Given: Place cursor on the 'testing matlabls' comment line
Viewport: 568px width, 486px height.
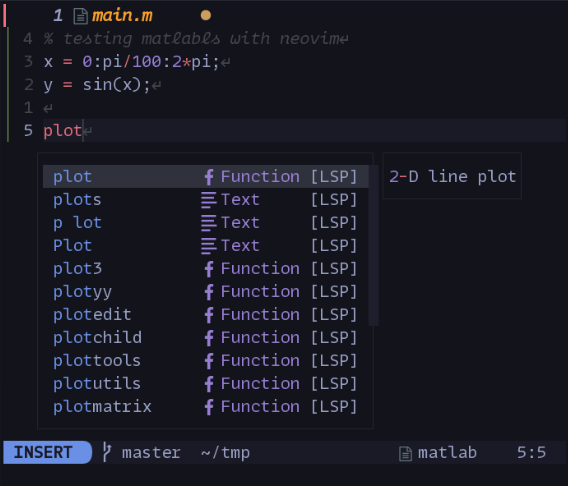Looking at the screenshot, I should pos(196,39).
